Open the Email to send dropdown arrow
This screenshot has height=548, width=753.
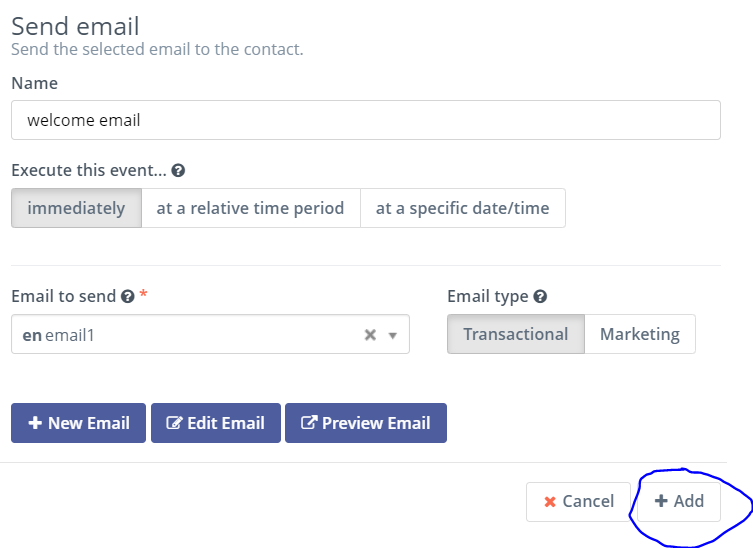[393, 335]
